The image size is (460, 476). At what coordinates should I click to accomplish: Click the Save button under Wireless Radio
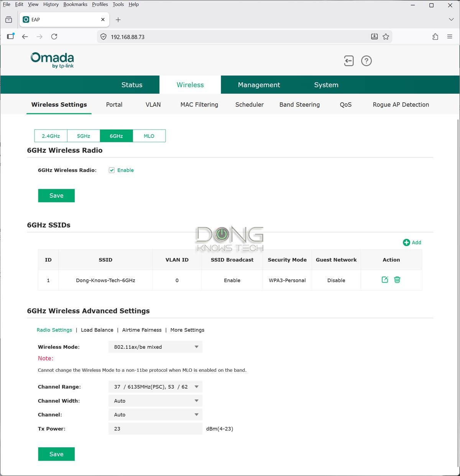(56, 195)
